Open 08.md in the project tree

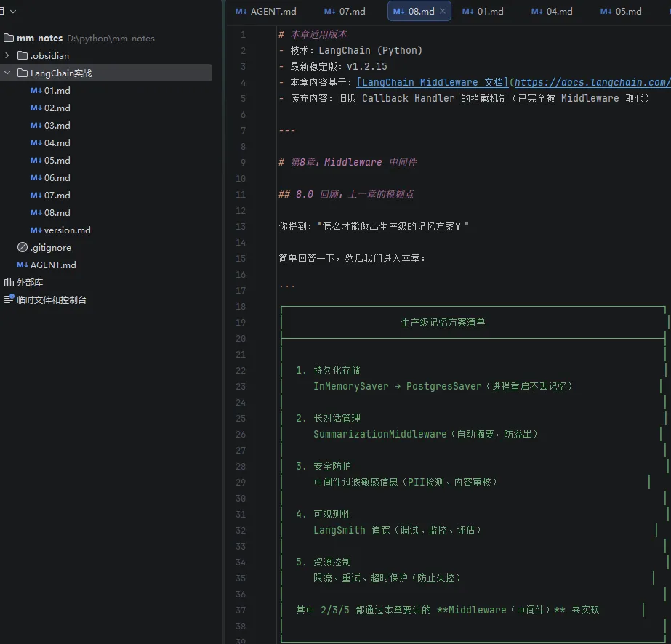click(57, 213)
